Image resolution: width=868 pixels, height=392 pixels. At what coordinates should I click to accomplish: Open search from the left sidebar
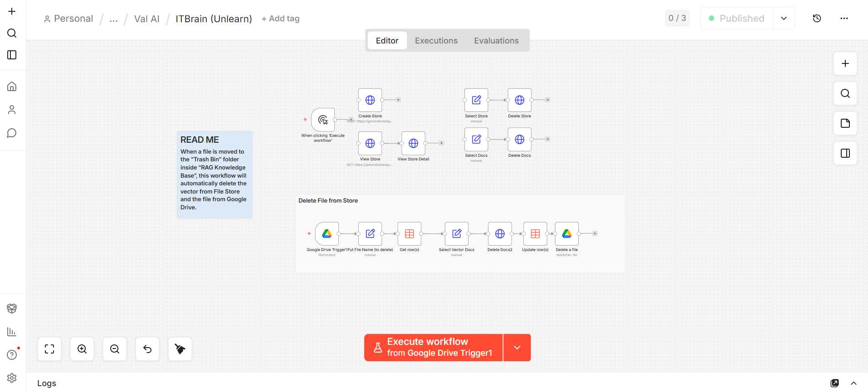coord(12,33)
